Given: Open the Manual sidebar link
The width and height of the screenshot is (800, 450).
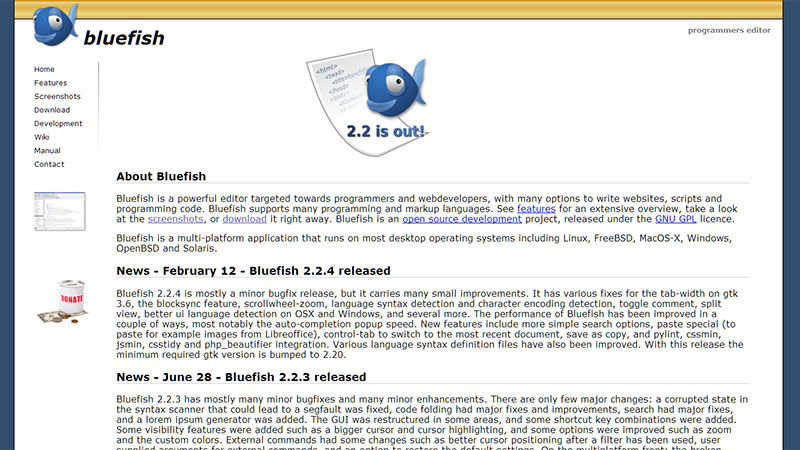Looking at the screenshot, I should [x=47, y=151].
